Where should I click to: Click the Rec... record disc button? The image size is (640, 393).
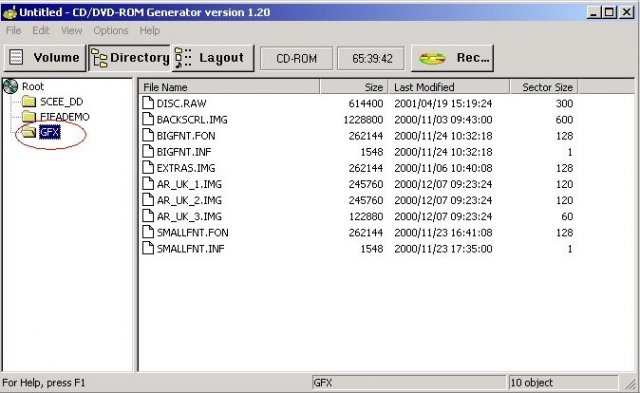point(452,58)
